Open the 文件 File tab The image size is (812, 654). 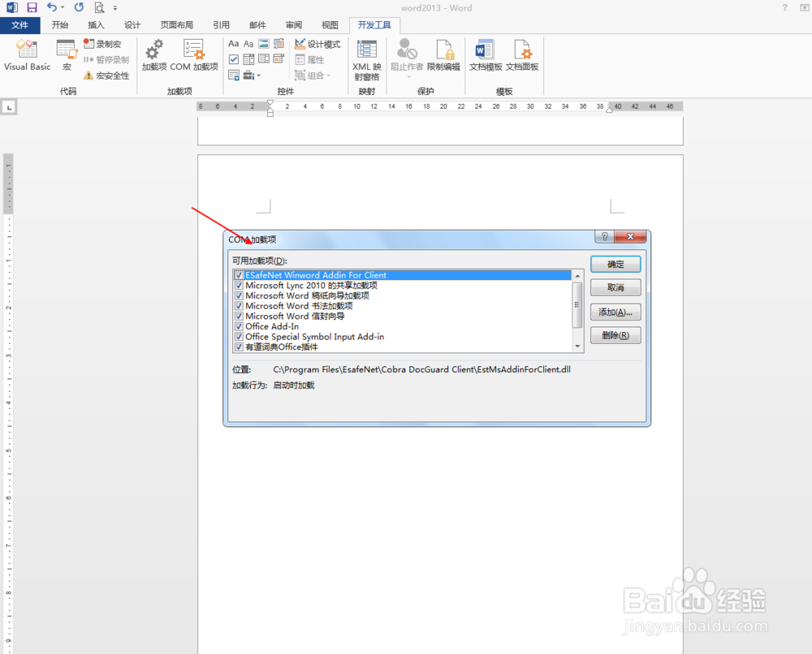tap(20, 25)
